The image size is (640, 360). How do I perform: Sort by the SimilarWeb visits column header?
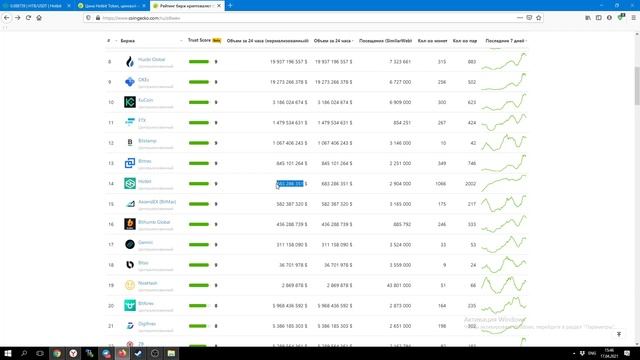tap(385, 41)
